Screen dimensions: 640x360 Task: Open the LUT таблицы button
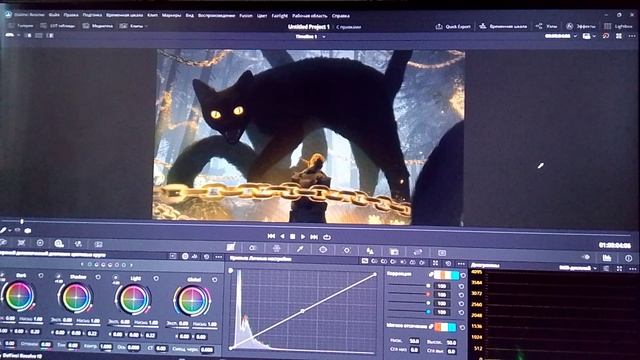click(x=58, y=26)
